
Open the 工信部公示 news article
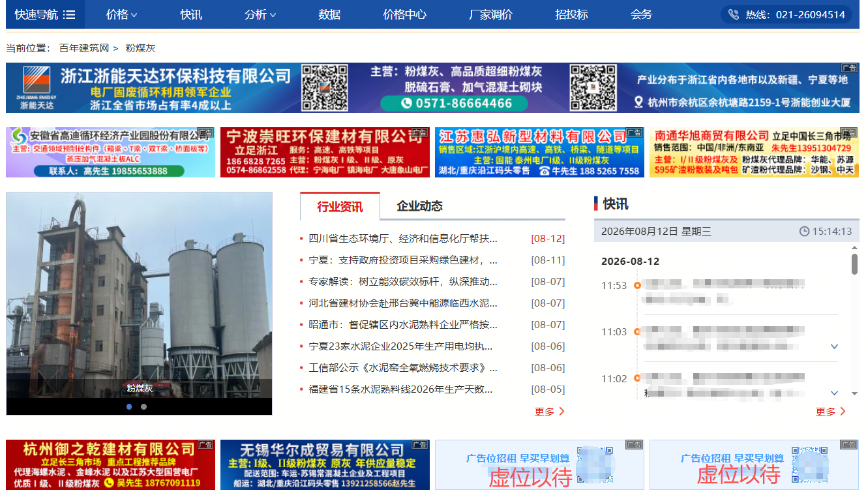[403, 368]
